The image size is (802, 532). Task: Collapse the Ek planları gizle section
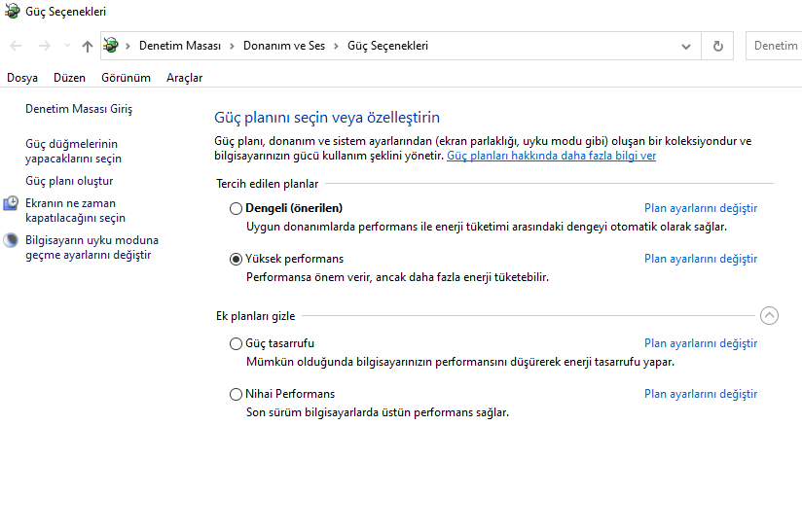coord(769,315)
